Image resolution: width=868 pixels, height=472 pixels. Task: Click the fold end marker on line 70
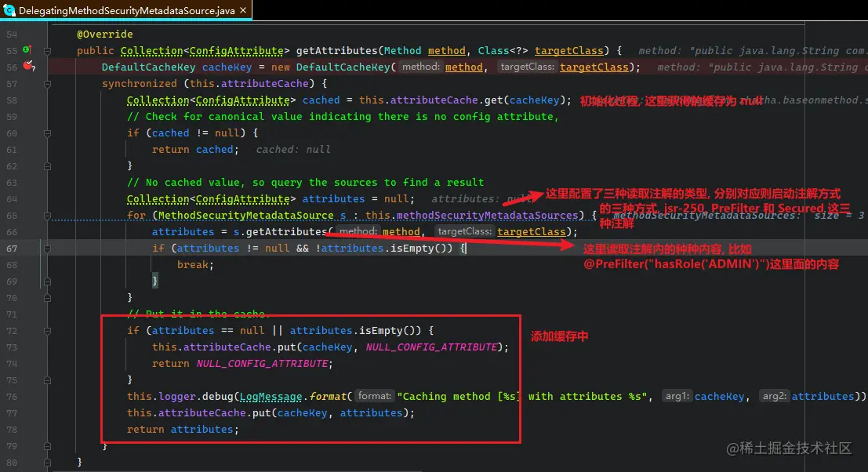click(47, 298)
